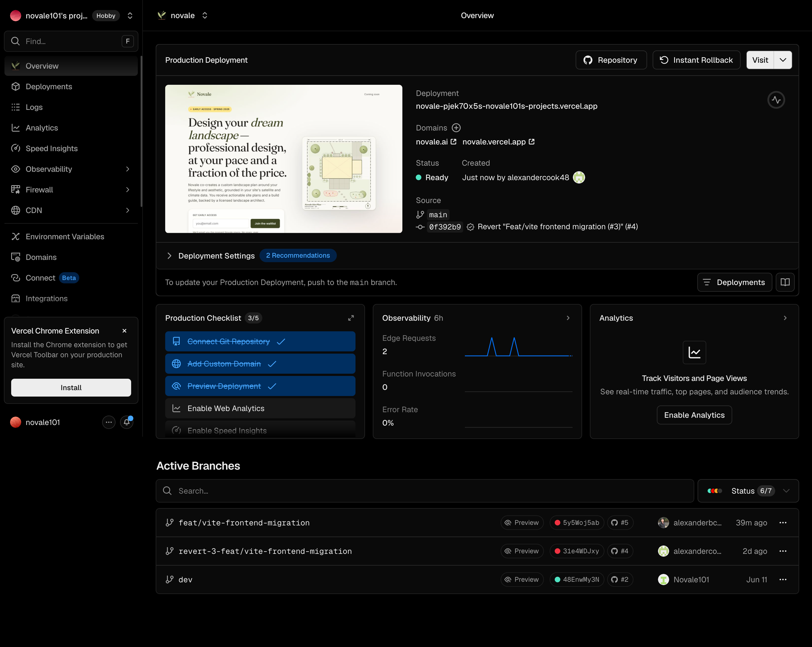
Task: Click the add domain plus icon
Action: point(456,128)
